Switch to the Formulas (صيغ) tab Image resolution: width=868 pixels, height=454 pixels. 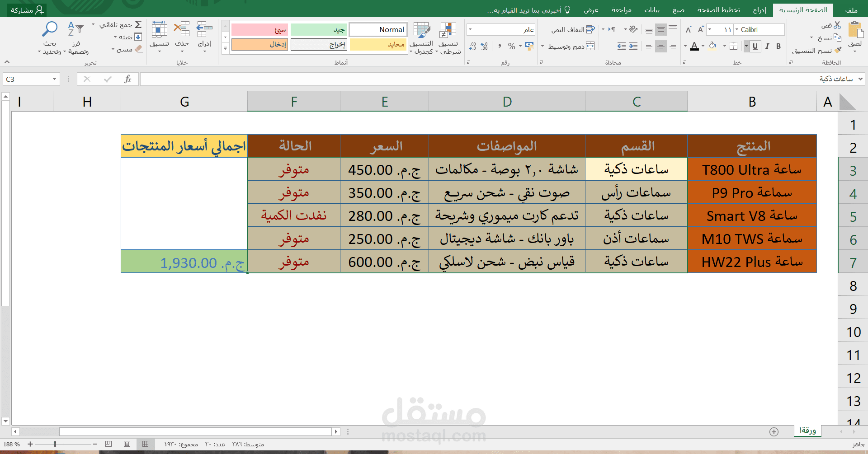(678, 10)
